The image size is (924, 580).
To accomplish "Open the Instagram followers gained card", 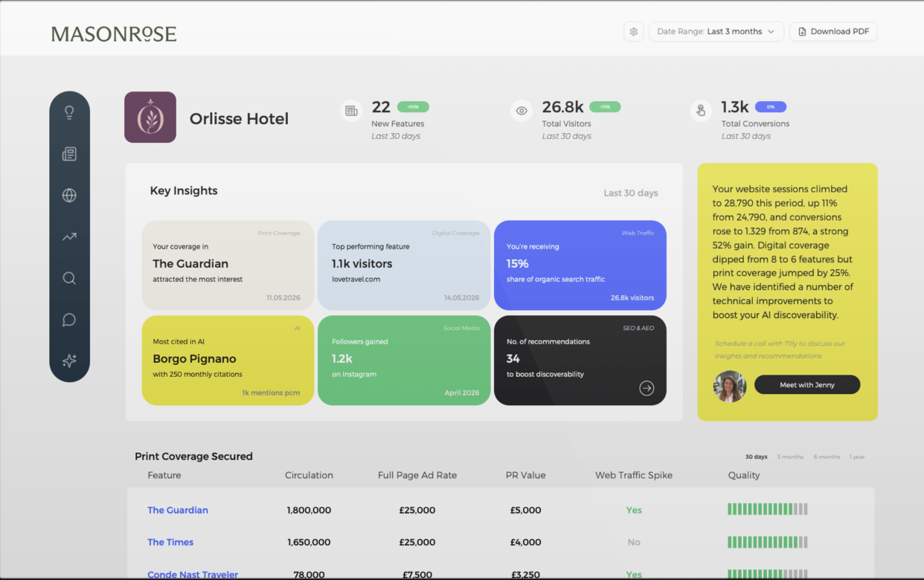I will tap(404, 361).
